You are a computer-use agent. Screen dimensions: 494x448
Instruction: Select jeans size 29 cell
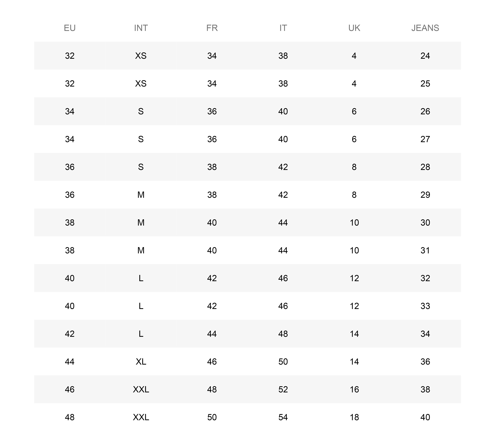coord(425,195)
